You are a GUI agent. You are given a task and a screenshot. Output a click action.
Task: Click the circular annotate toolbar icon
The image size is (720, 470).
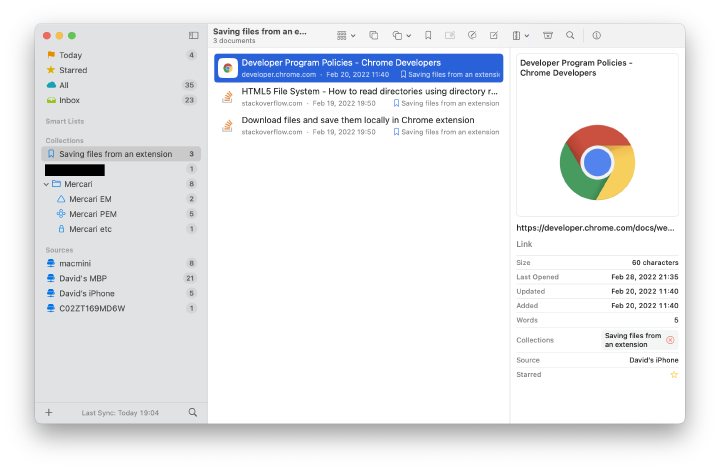pos(472,35)
